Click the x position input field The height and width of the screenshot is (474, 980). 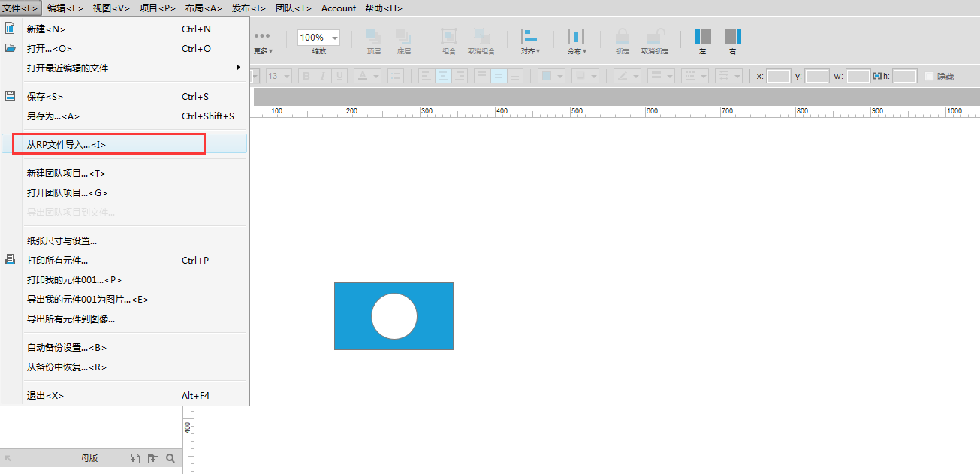pyautogui.click(x=779, y=76)
